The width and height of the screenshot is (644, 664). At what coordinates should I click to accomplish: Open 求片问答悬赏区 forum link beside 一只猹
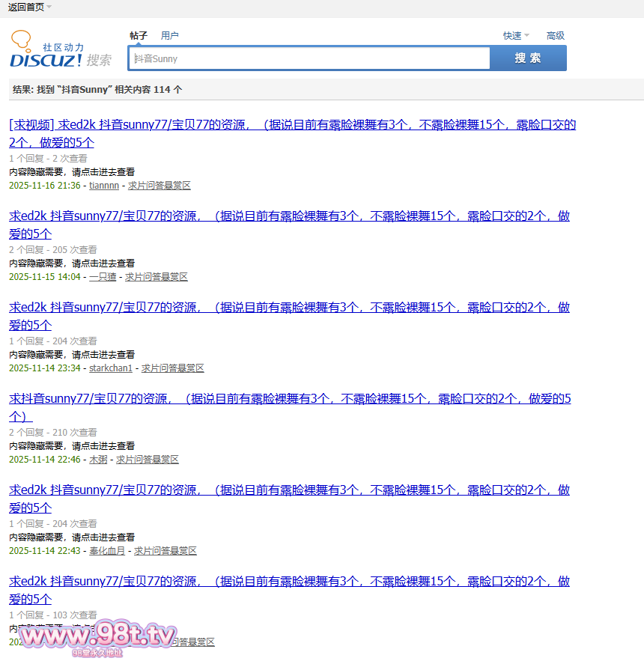pos(157,277)
